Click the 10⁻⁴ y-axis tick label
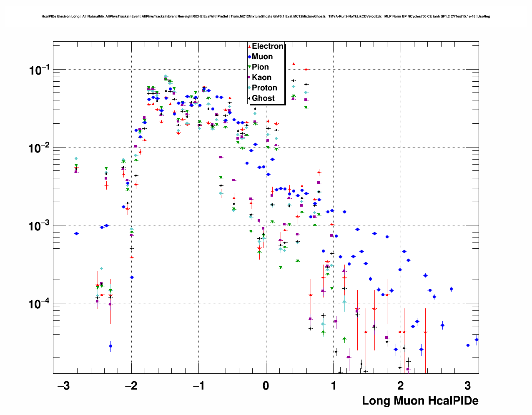532x415 pixels. 39,304
